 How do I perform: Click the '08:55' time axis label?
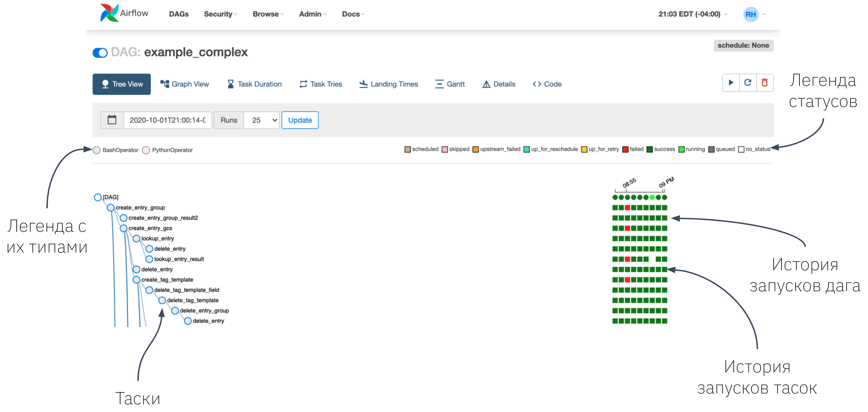(x=629, y=183)
